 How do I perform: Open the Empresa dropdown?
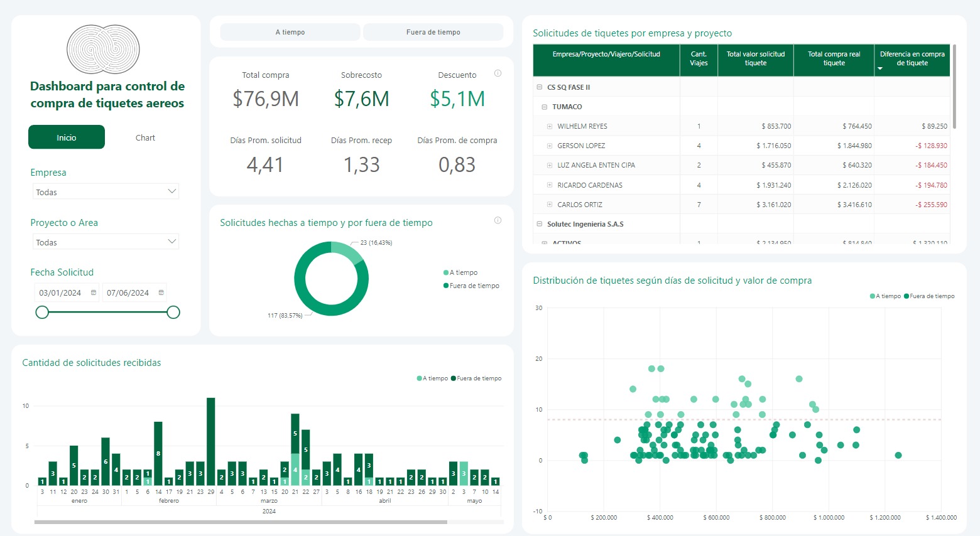(x=106, y=191)
